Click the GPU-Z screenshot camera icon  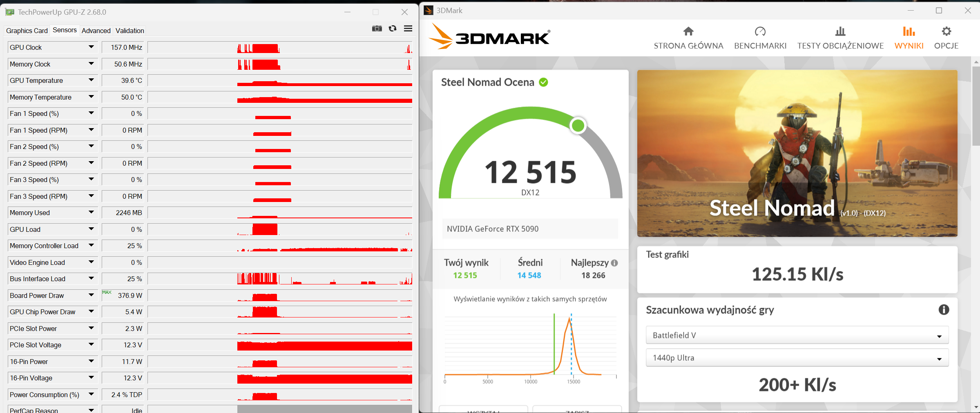pos(377,29)
